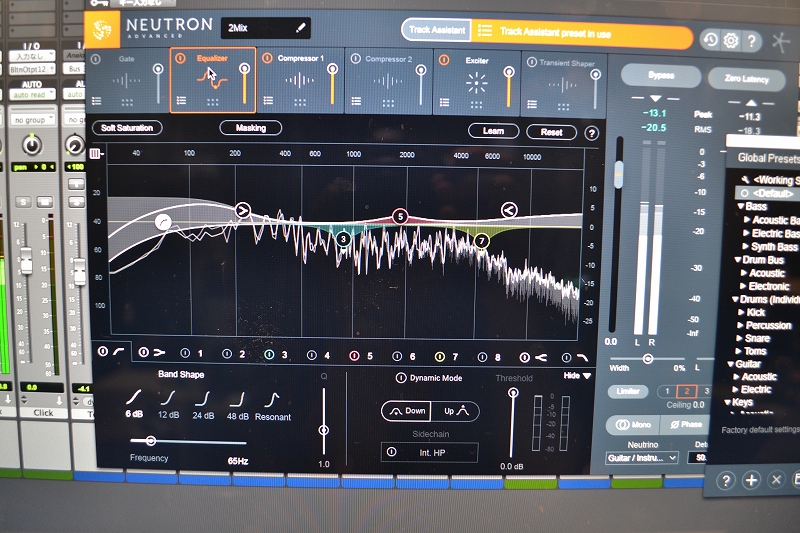Image resolution: width=800 pixels, height=533 pixels.
Task: Choose the 24 dB band shape
Action: (x=203, y=405)
